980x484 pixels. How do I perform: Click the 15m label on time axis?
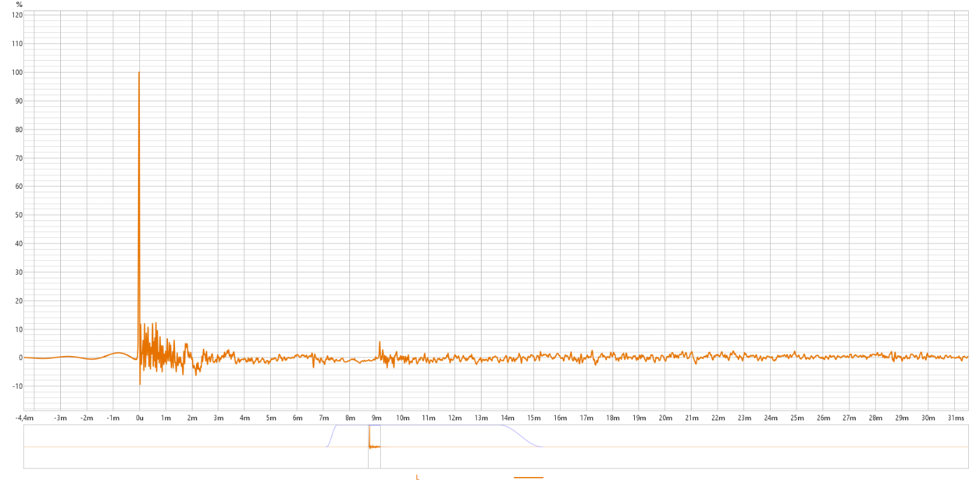click(x=533, y=418)
